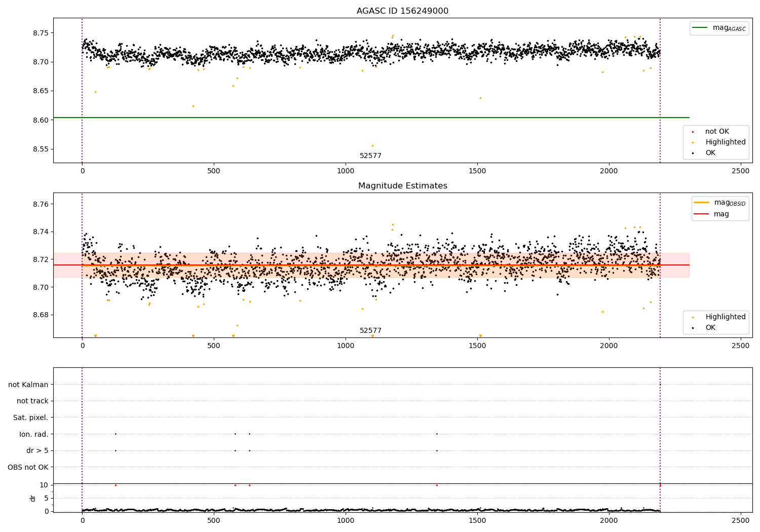Click the 'dr > 5' axis label

[37, 450]
